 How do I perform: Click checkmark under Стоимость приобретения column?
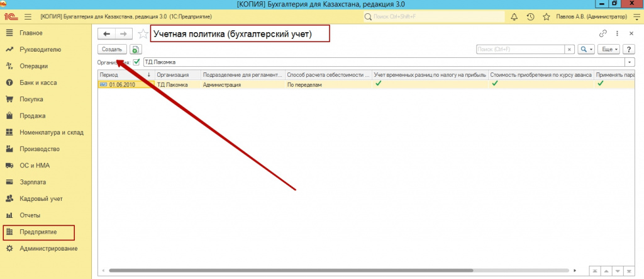click(x=495, y=84)
